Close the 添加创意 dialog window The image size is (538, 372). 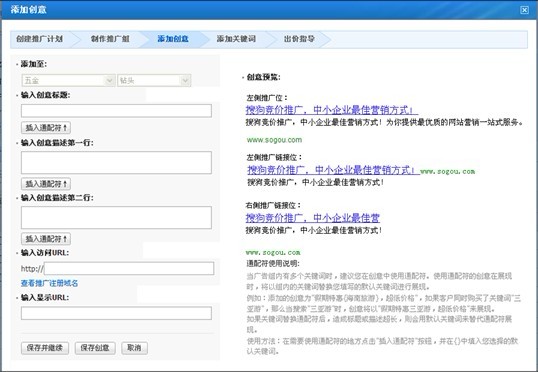[x=524, y=10]
